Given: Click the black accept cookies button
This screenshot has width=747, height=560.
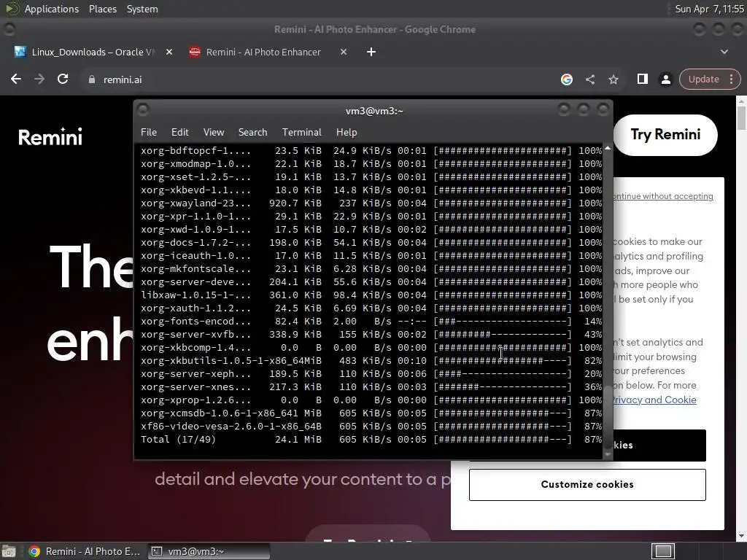Looking at the screenshot, I should click(x=659, y=446).
